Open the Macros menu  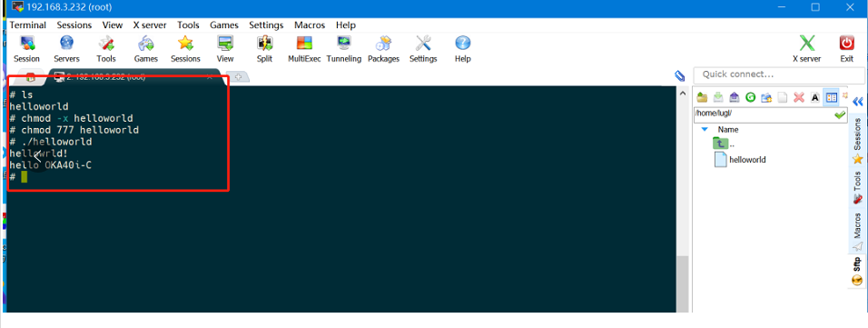point(310,25)
